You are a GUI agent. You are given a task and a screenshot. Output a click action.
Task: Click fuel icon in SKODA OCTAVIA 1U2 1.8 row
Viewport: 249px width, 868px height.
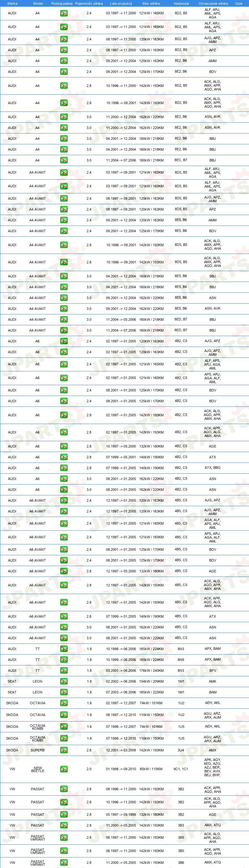coord(64,715)
